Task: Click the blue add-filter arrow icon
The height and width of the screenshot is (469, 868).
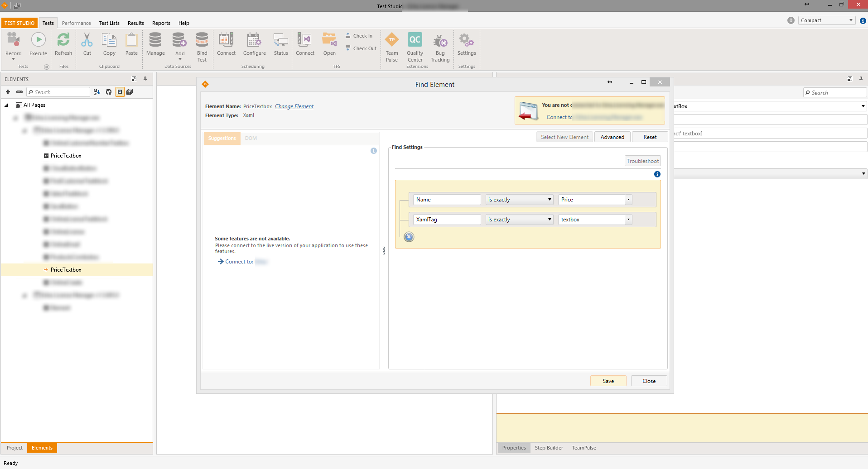Action: (x=409, y=237)
